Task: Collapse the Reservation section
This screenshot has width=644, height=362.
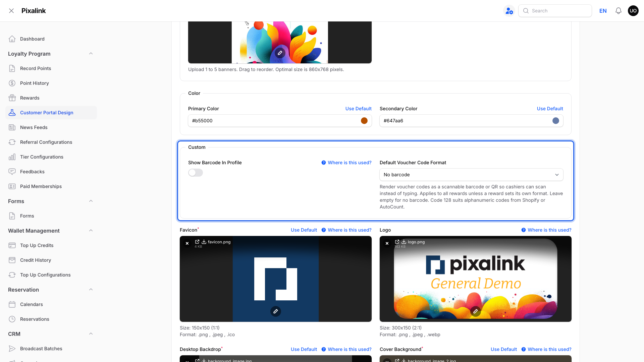Action: click(91, 290)
